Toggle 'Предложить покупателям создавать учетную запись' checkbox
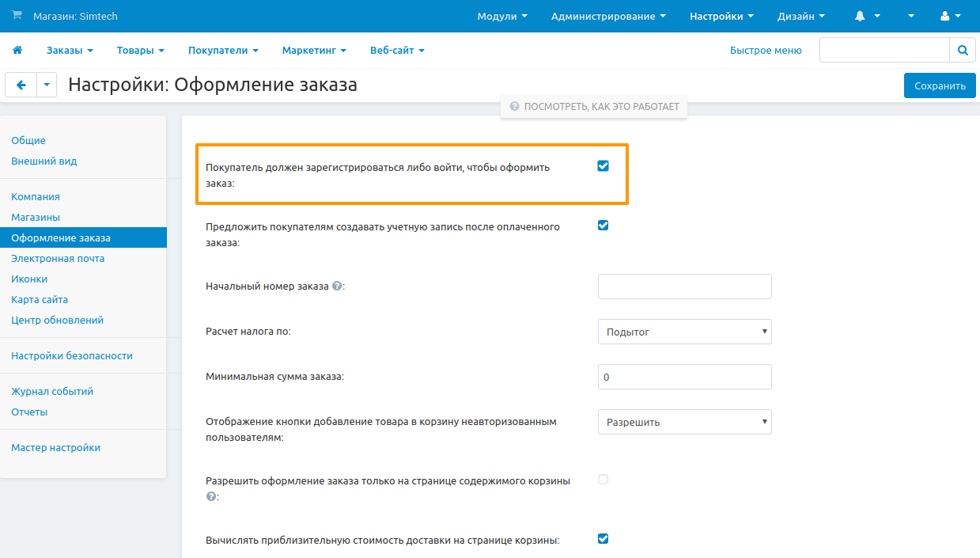Image resolution: width=980 pixels, height=558 pixels. 603,226
